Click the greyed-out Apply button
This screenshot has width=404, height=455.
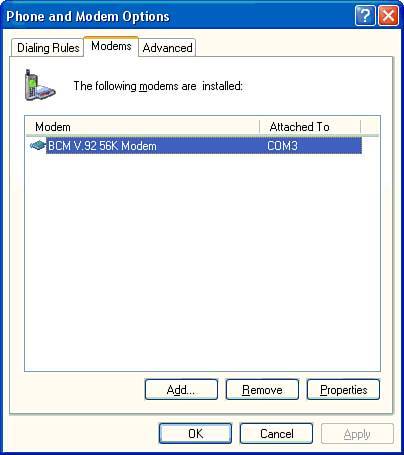point(357,433)
